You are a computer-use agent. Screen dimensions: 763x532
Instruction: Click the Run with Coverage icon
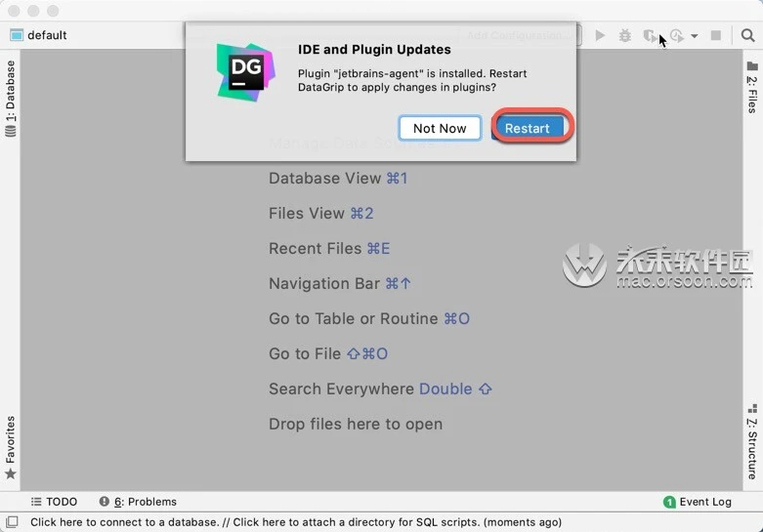click(650, 35)
